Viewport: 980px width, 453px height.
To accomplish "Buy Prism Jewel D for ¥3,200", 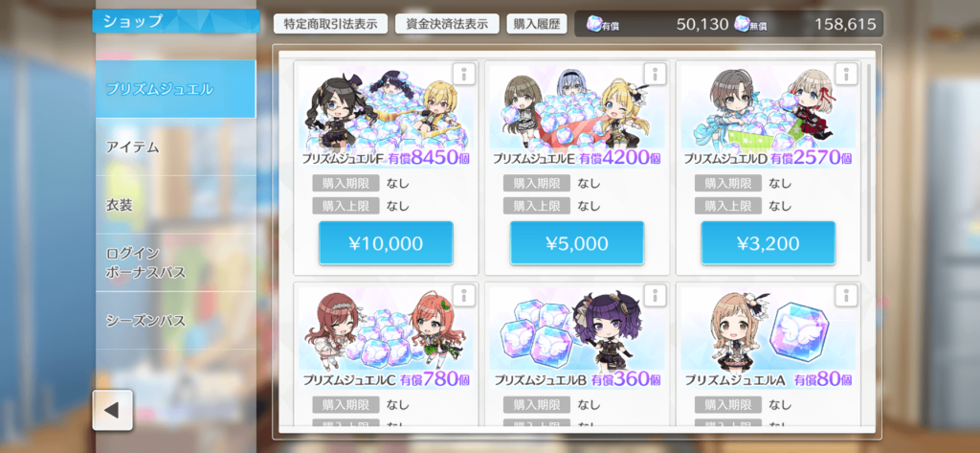I will (x=768, y=242).
